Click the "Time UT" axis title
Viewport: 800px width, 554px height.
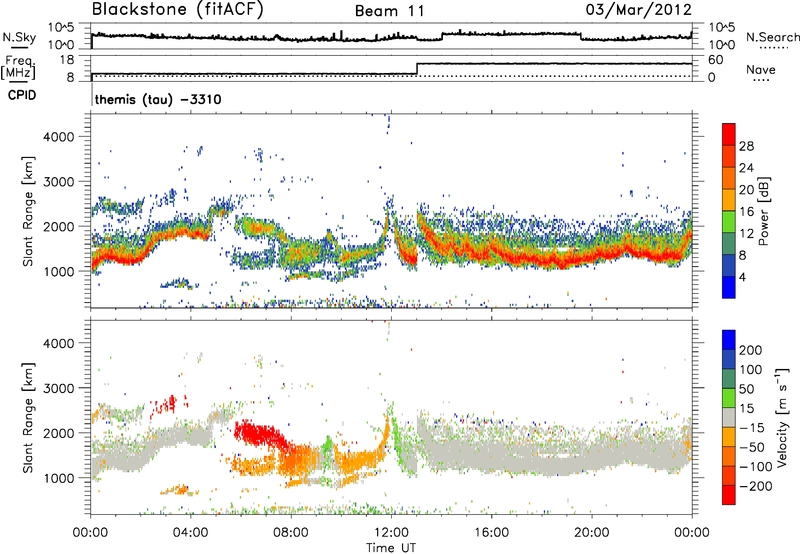[391, 548]
